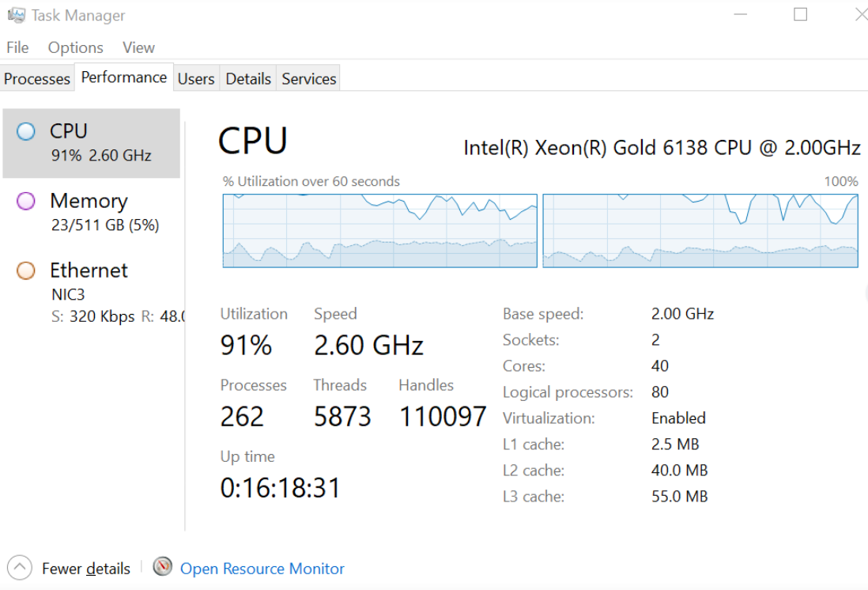The height and width of the screenshot is (590, 868).
Task: Click the Open Resource Monitor link
Action: [262, 569]
